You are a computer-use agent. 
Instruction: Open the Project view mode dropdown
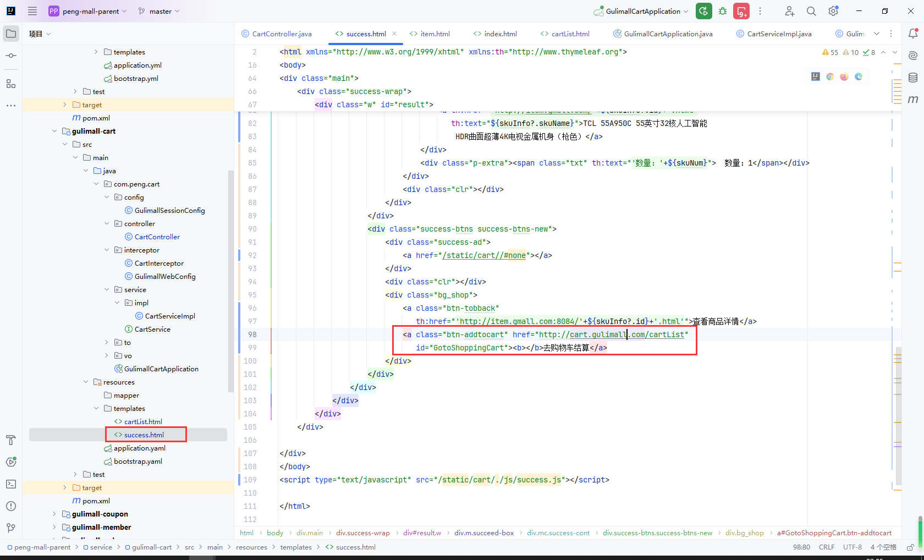tap(40, 34)
